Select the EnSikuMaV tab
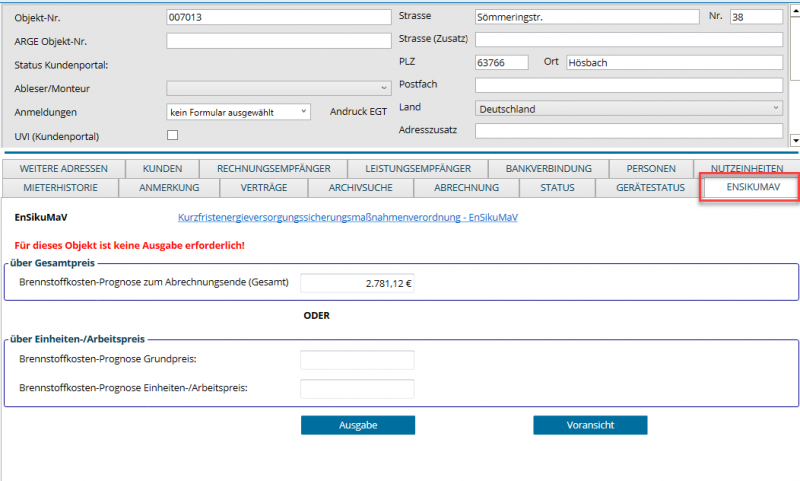Screen dimensions: 800x481 pos(753,187)
